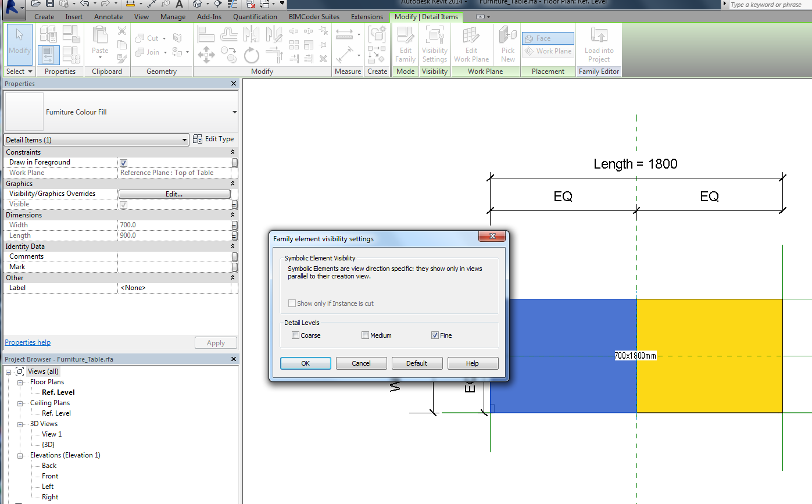Click the Default button in dialog
This screenshot has height=504, width=812.
pyautogui.click(x=417, y=363)
